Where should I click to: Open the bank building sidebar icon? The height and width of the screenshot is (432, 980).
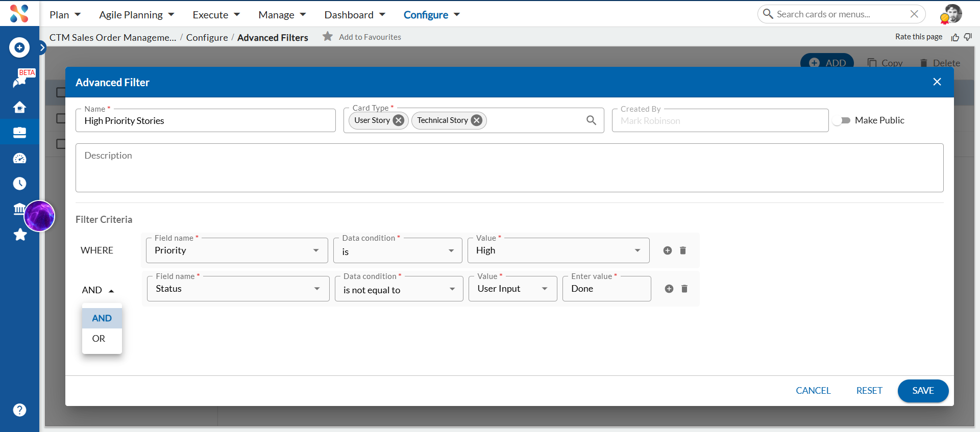coord(18,209)
